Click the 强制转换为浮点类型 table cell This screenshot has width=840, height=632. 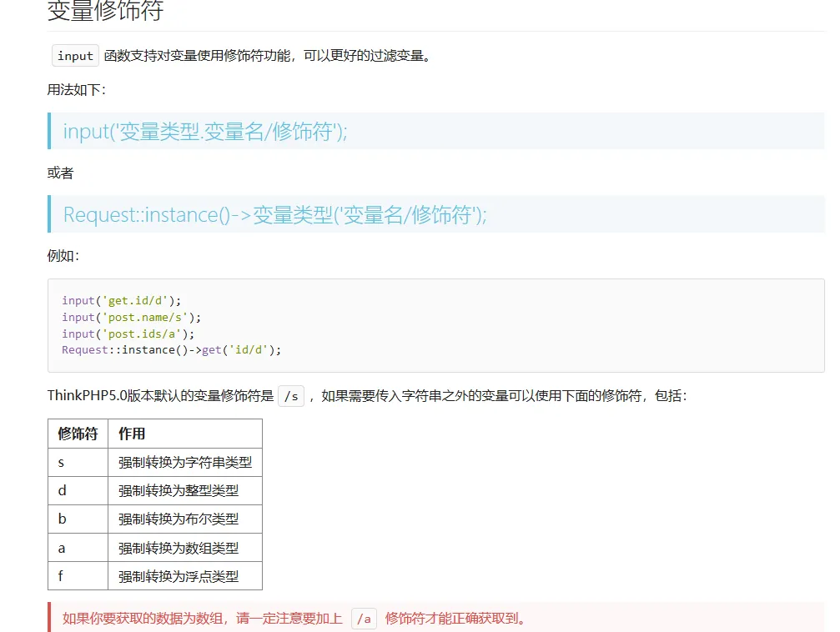tap(178, 575)
